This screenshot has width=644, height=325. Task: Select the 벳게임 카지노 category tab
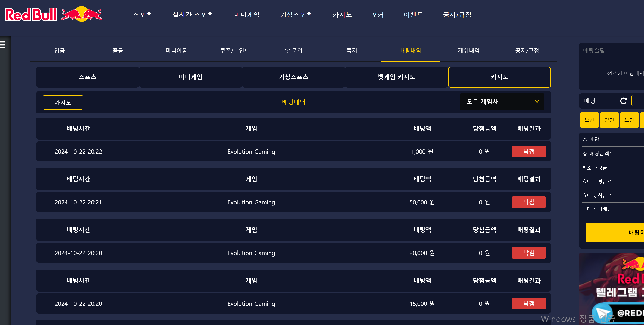pyautogui.click(x=397, y=77)
